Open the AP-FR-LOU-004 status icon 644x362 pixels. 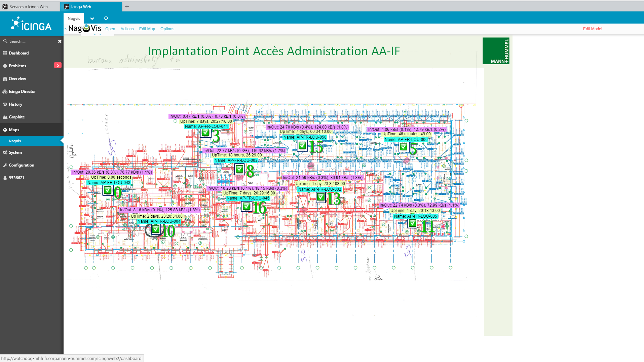tap(155, 229)
